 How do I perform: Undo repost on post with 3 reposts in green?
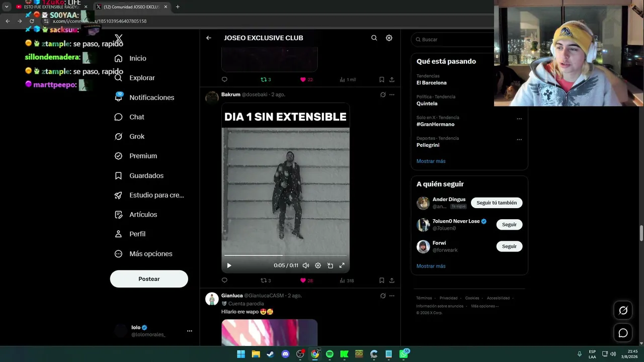(266, 79)
